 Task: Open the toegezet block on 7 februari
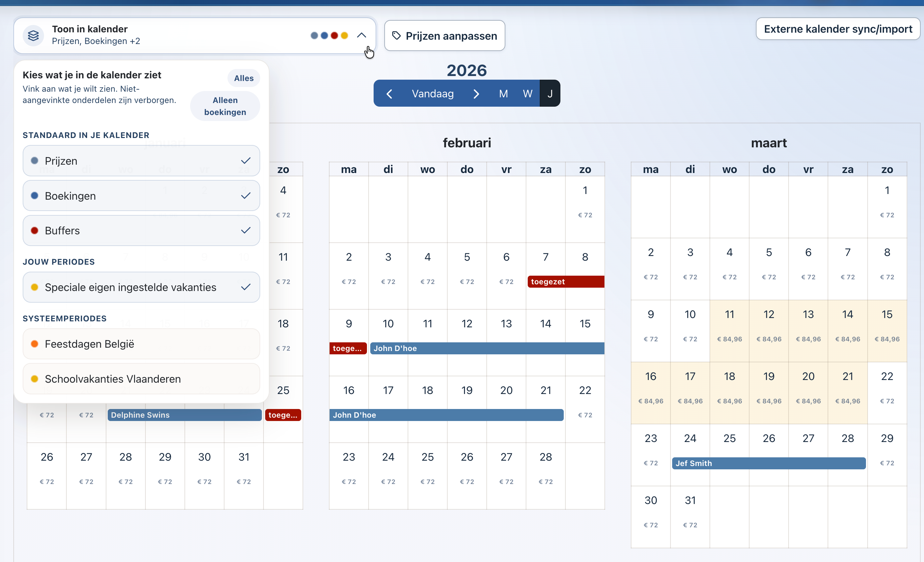coord(566,282)
